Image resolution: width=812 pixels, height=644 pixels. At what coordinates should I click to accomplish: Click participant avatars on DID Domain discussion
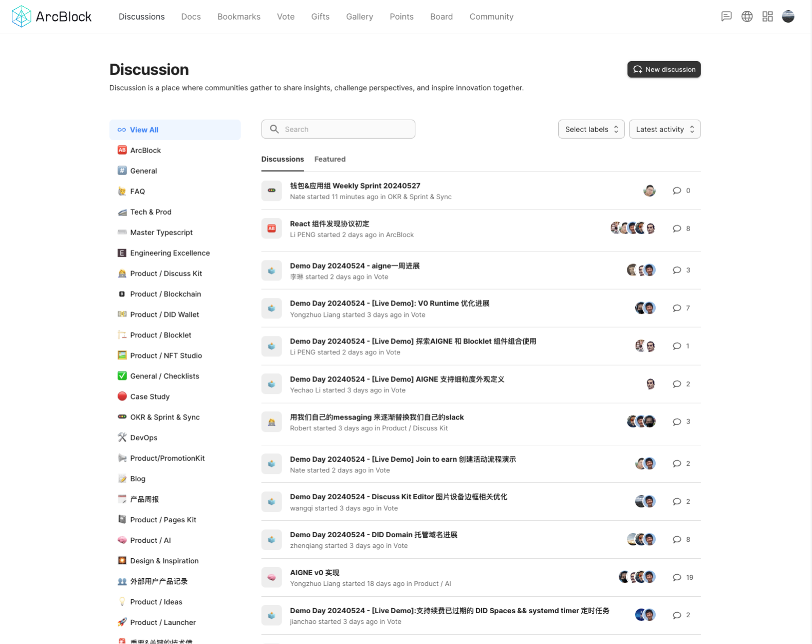[641, 539]
